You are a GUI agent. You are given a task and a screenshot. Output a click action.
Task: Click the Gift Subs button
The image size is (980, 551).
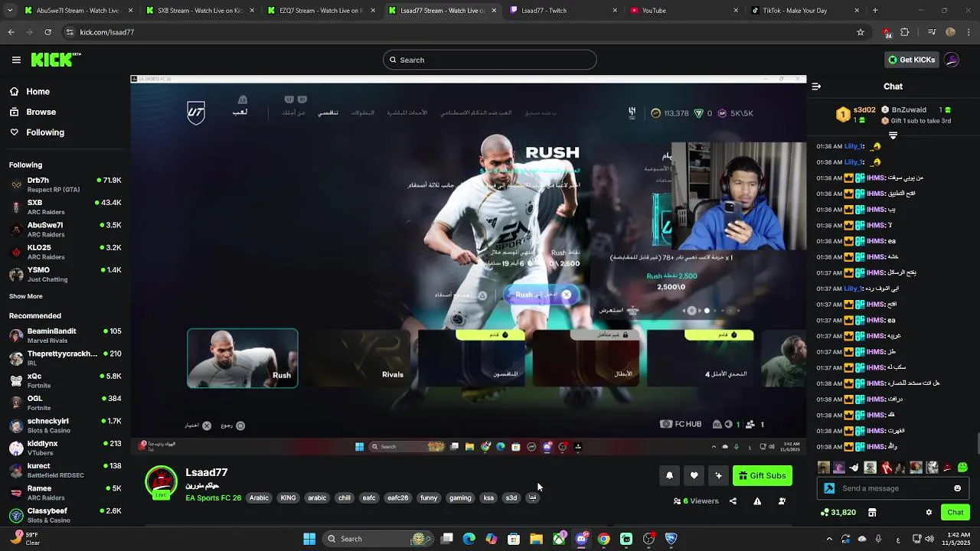(x=762, y=475)
